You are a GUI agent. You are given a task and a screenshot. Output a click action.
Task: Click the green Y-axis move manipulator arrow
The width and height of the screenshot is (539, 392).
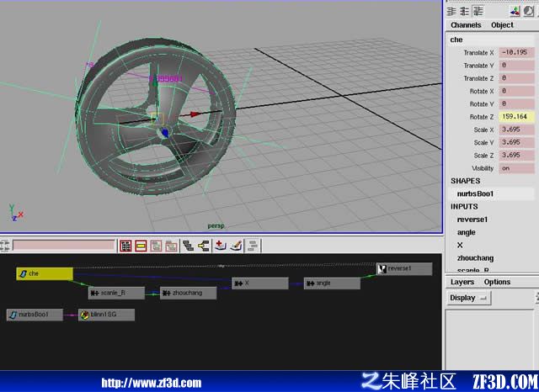click(155, 82)
